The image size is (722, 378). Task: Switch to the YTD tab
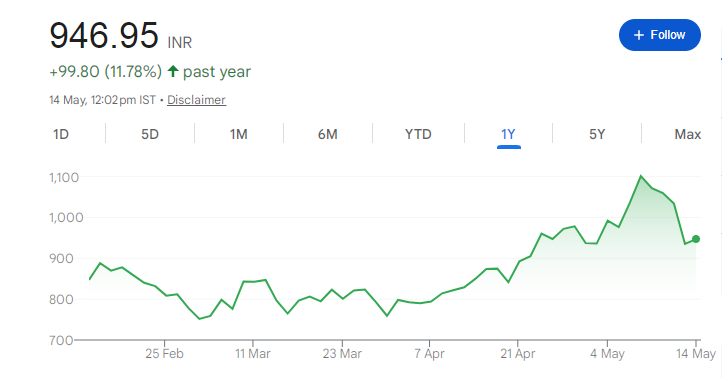418,134
